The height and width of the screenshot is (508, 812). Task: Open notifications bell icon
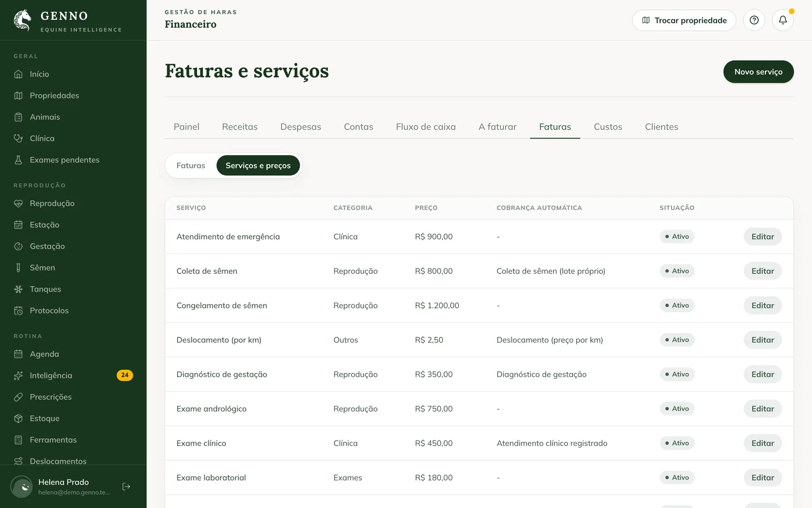coord(783,20)
